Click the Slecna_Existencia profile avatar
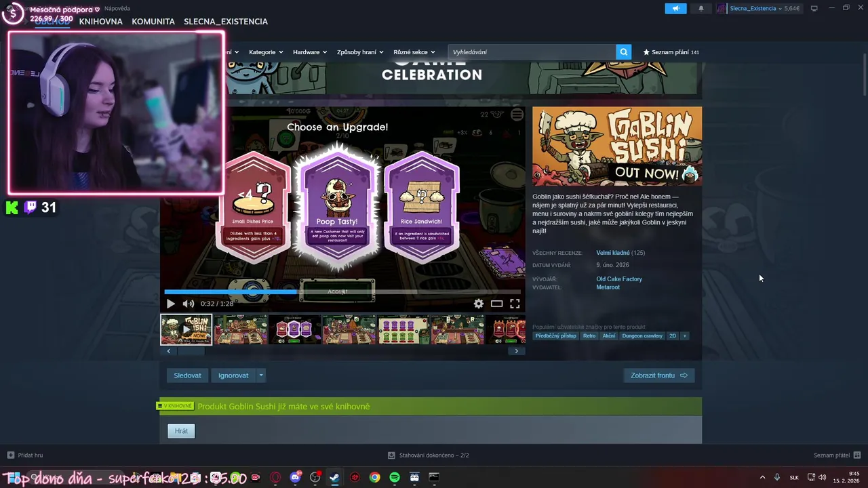The width and height of the screenshot is (868, 488). [x=722, y=8]
